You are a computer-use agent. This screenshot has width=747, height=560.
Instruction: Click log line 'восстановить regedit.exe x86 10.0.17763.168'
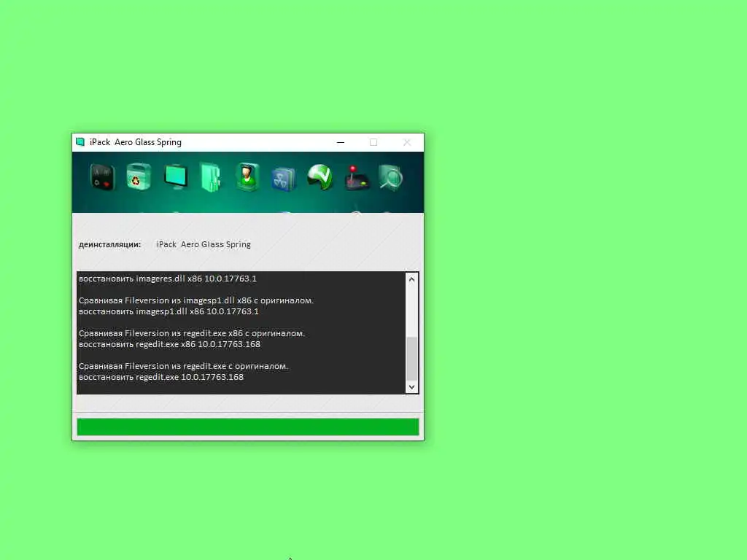pos(169,344)
